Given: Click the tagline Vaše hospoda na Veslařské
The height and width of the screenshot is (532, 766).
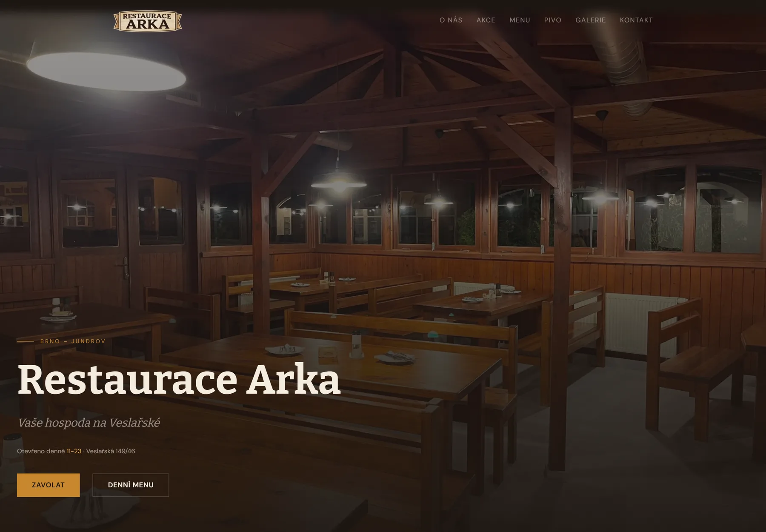Looking at the screenshot, I should (x=89, y=423).
